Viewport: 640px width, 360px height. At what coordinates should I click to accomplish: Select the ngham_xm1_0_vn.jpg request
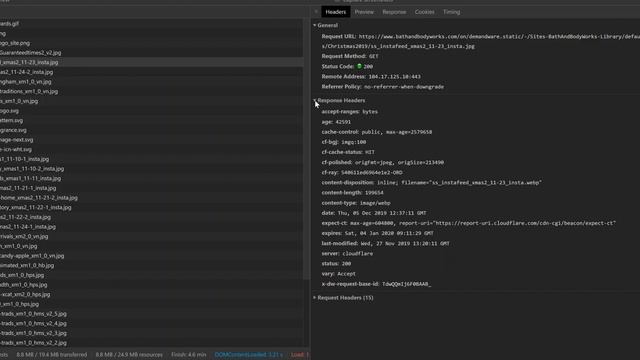(151, 82)
